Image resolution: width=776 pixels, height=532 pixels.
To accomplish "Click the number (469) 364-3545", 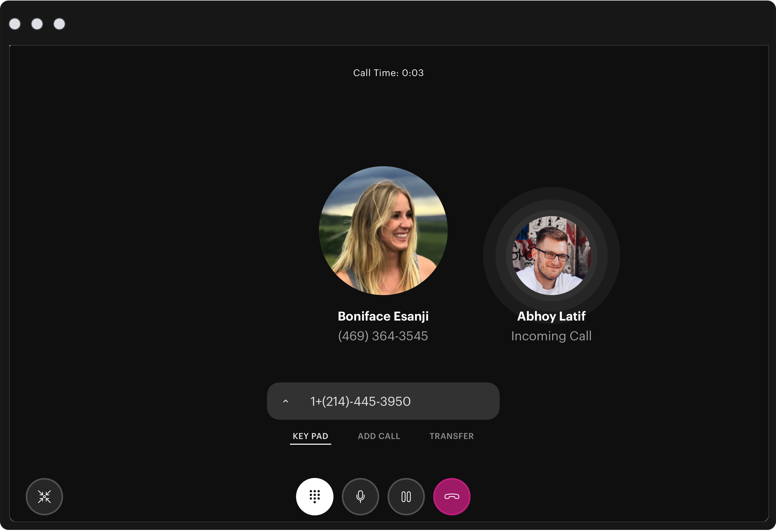I will click(383, 336).
